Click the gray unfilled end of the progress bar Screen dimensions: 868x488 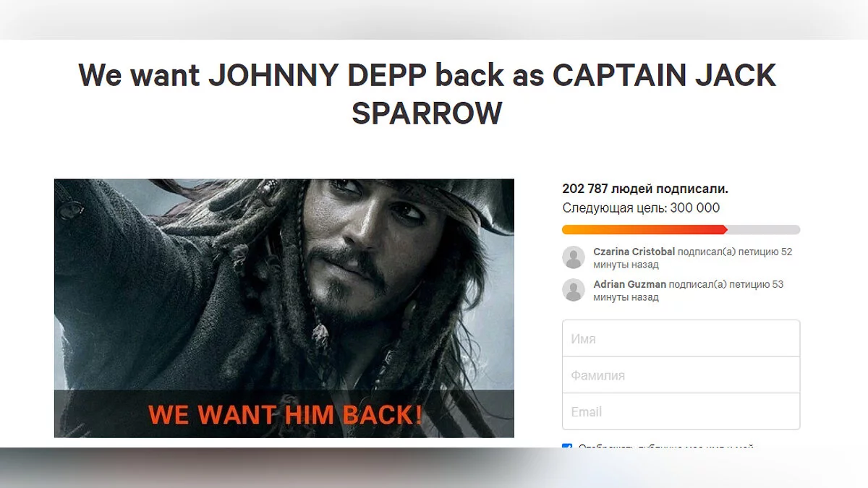pos(764,230)
